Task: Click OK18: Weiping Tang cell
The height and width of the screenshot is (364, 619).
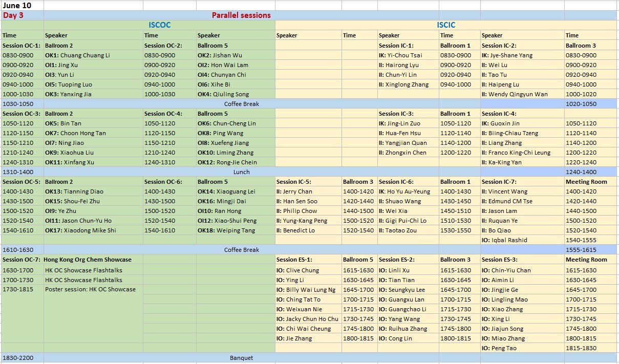Action: (236, 230)
